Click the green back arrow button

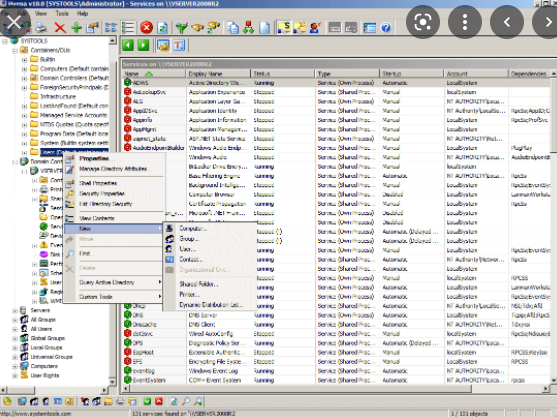click(128, 45)
